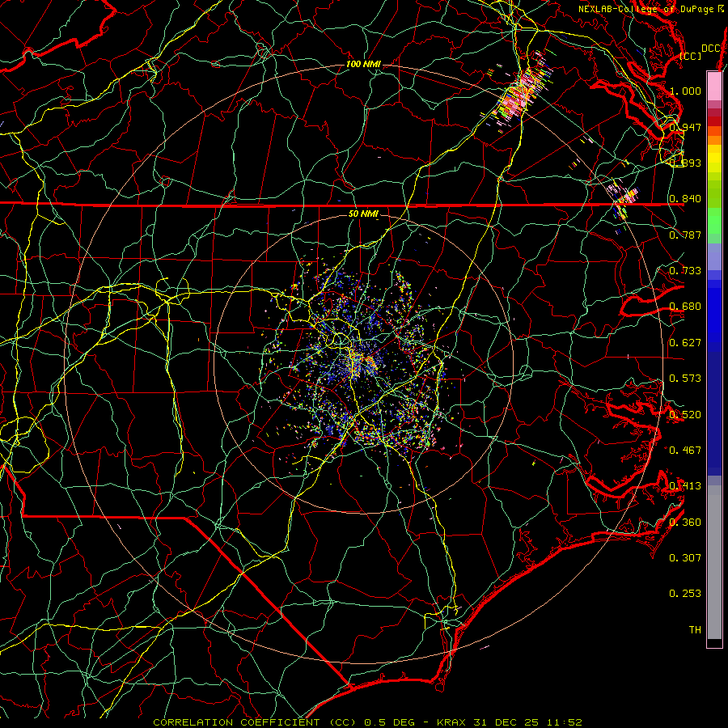Select the 0.627 legend value
728x728 pixels.
(685, 343)
